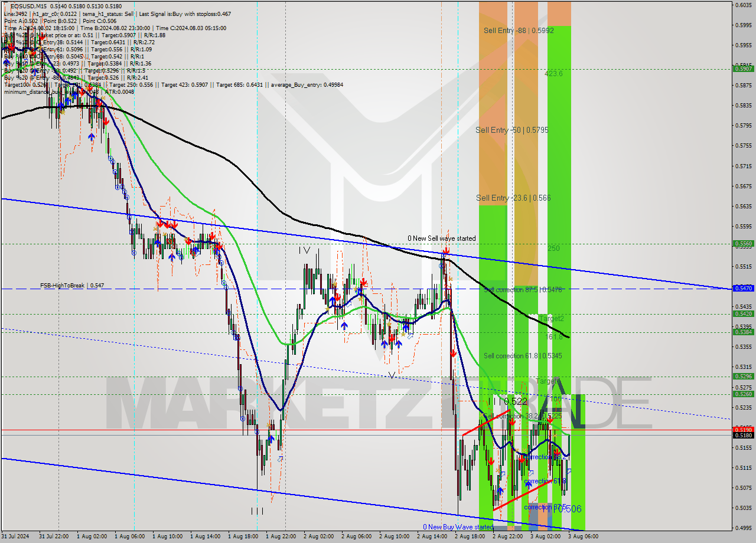Click the black 0.5180 current price tag
756x543 pixels.
tap(743, 435)
